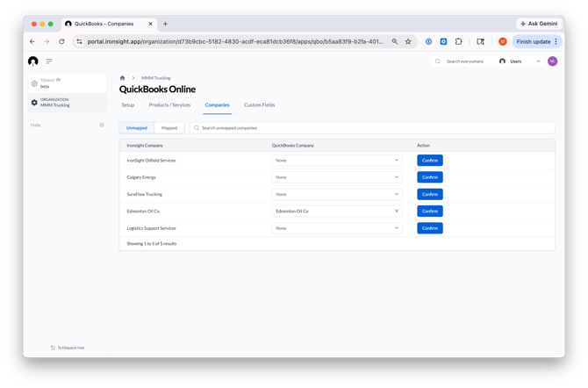
Task: Confirm mapping for Logistics Support Services
Action: click(x=430, y=228)
